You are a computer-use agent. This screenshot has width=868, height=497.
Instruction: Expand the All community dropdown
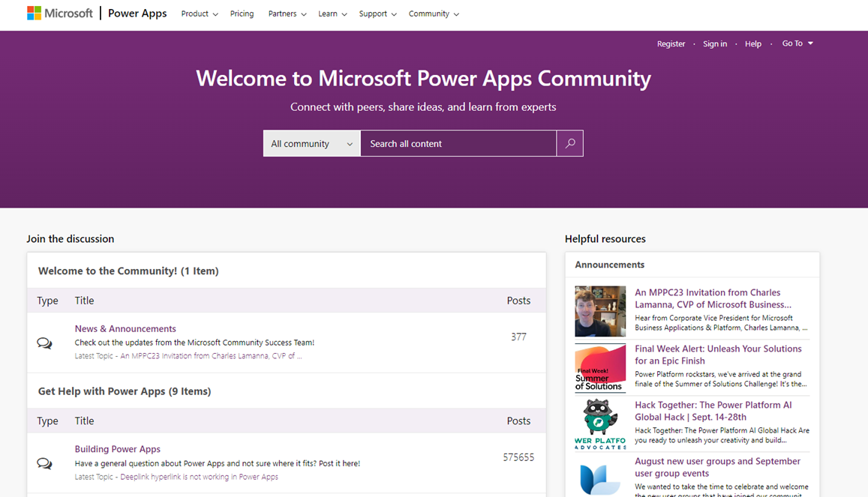coord(311,143)
